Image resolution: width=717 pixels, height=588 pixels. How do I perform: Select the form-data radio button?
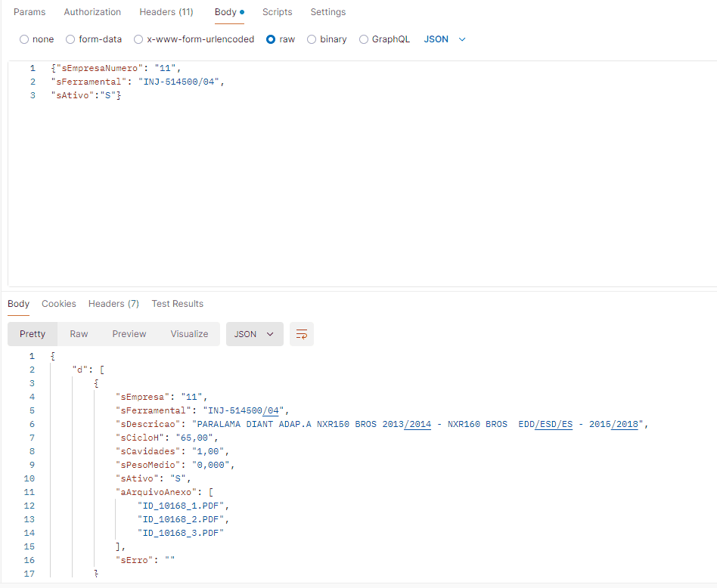tap(70, 39)
